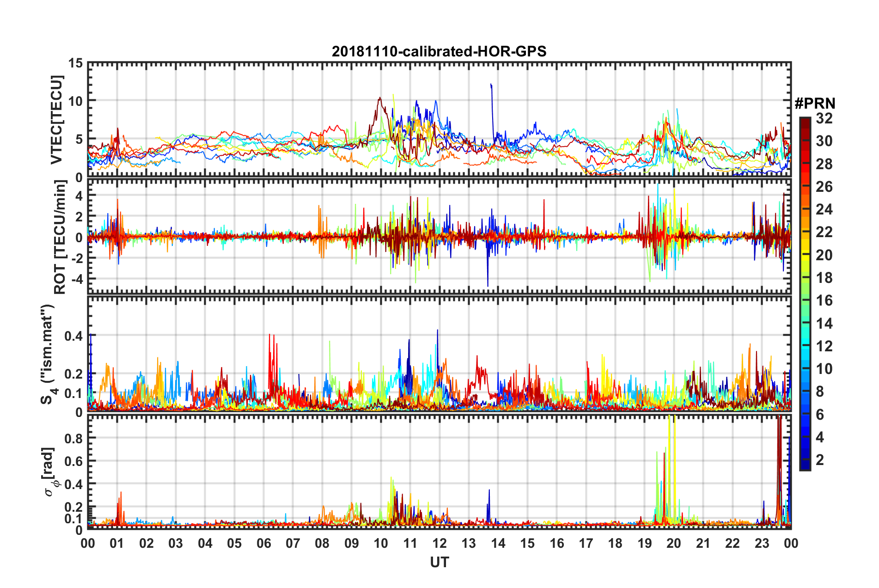
Task: Click the S4 ("ism.mat") y-axis label
Action: pos(48,354)
